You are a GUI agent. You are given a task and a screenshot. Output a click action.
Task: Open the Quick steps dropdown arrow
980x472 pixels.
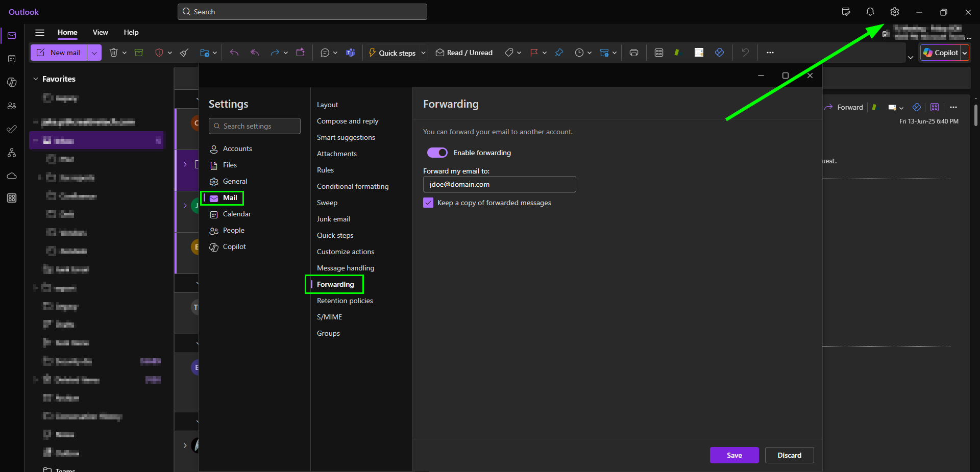[x=424, y=53]
